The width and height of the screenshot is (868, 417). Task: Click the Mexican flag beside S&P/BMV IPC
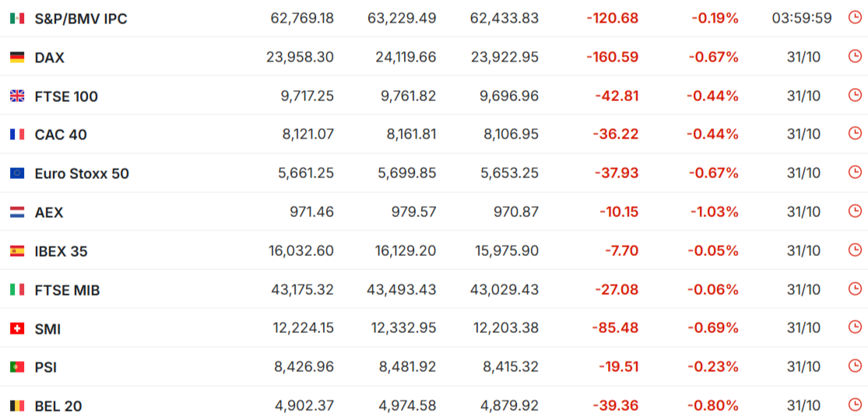pyautogui.click(x=17, y=18)
